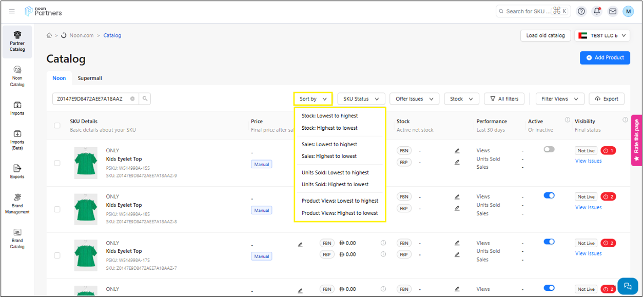Click the help question mark icon
The image size is (644, 298).
pyautogui.click(x=581, y=11)
